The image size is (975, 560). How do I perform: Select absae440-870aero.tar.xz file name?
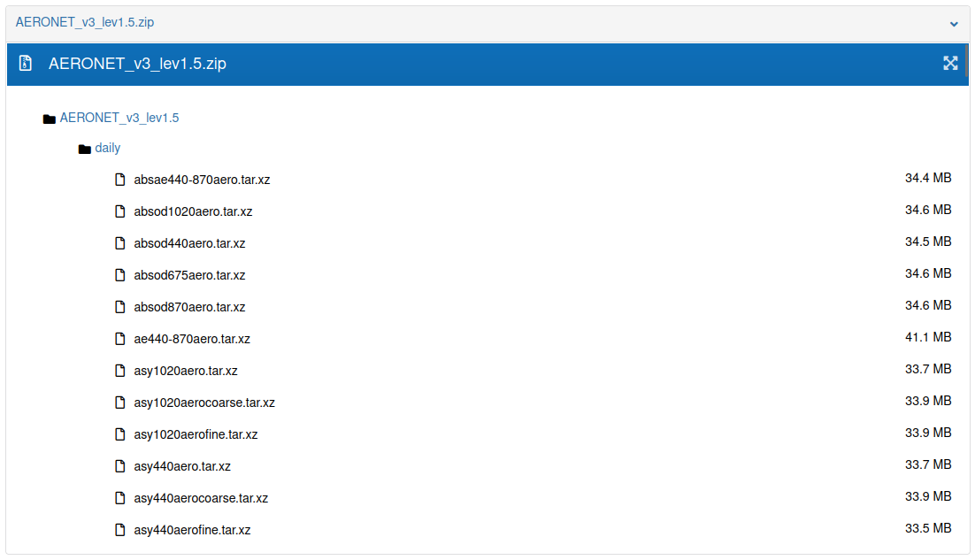(x=202, y=180)
